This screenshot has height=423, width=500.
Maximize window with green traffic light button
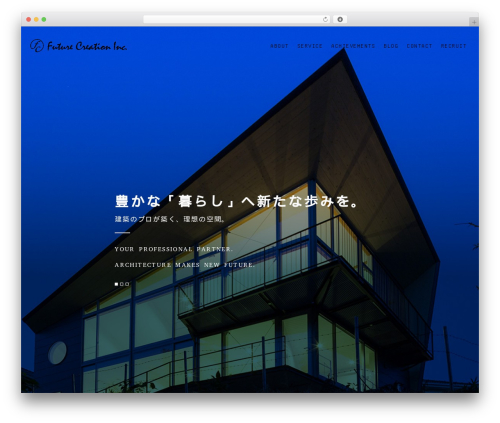[44, 19]
